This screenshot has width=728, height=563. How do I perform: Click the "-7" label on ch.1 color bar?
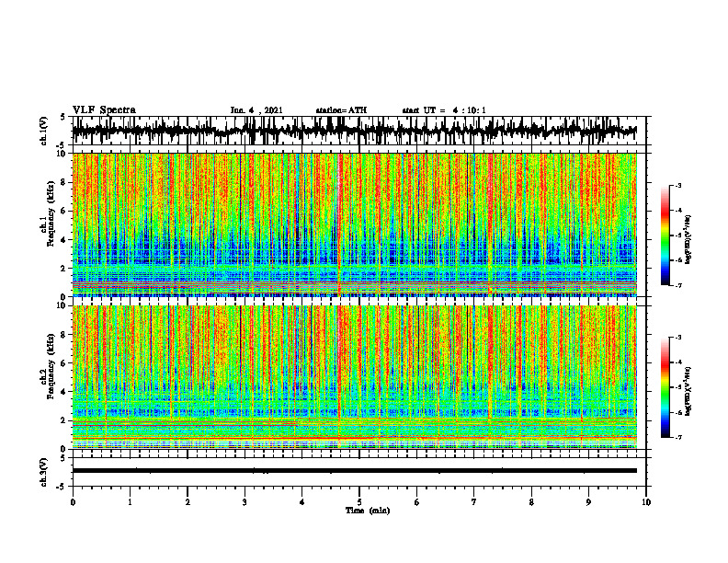pos(677,285)
